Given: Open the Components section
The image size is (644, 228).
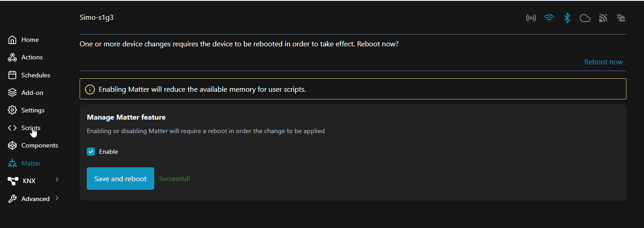Looking at the screenshot, I should (x=40, y=145).
